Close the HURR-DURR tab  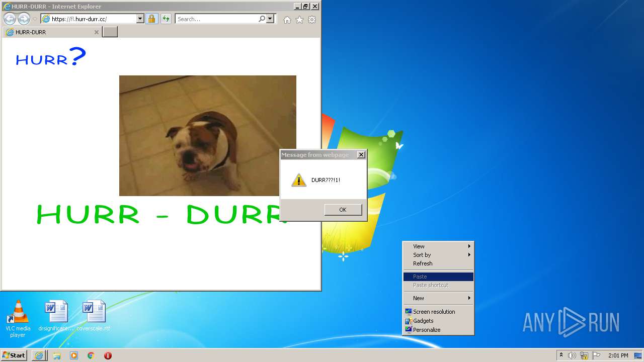point(97,32)
